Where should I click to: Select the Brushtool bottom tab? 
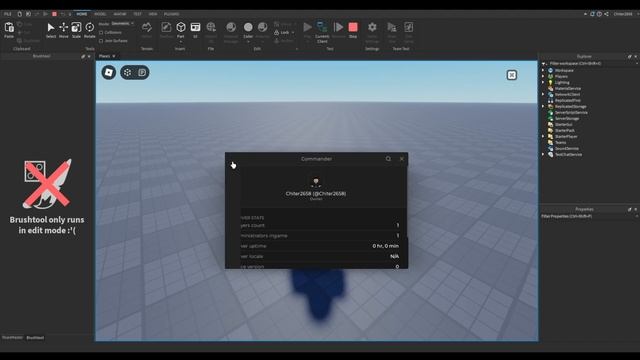(35, 338)
